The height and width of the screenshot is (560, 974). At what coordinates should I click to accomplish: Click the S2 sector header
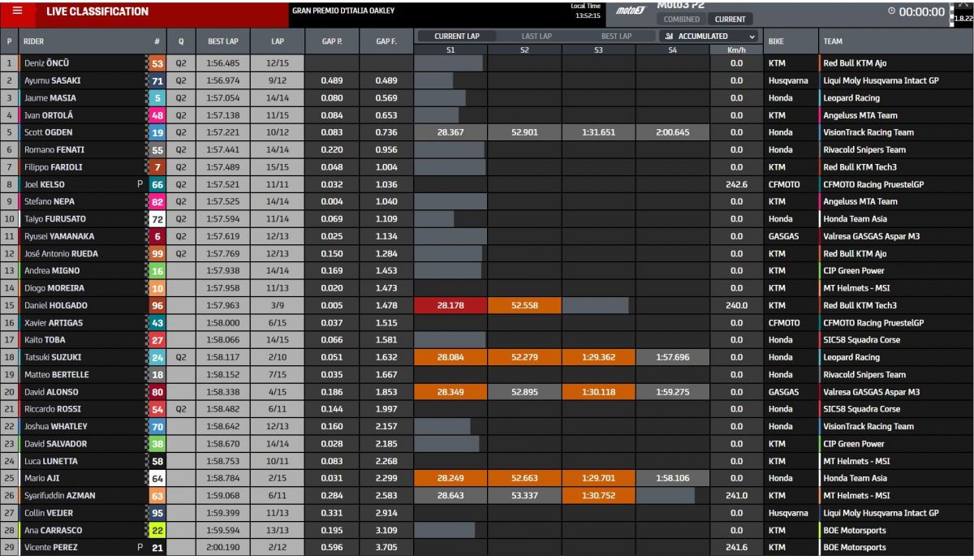[x=524, y=50]
